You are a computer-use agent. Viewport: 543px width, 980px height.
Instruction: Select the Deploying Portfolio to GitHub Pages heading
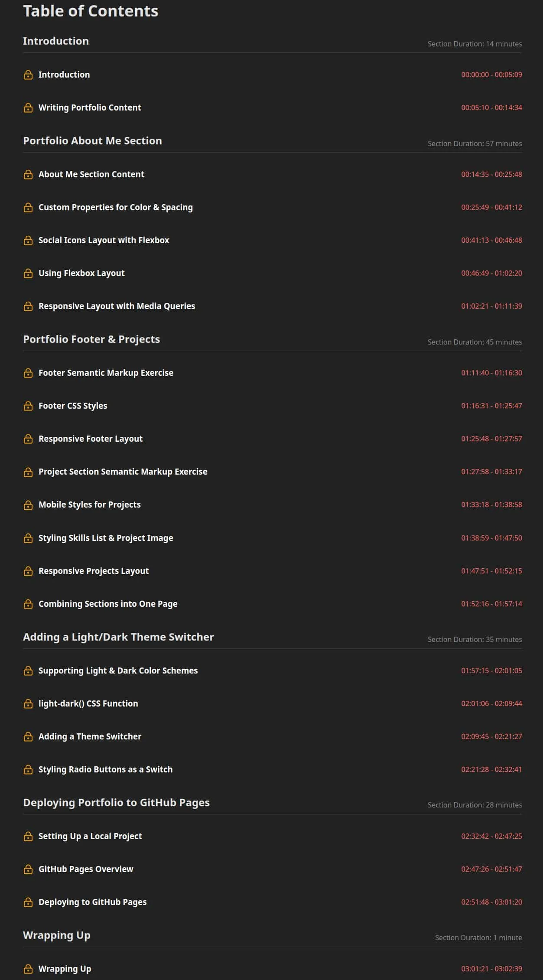point(116,803)
